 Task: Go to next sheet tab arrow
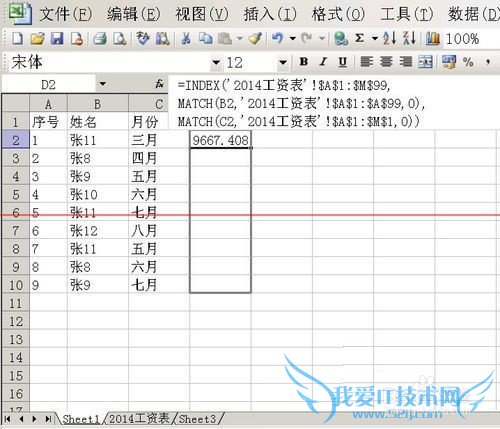35,419
